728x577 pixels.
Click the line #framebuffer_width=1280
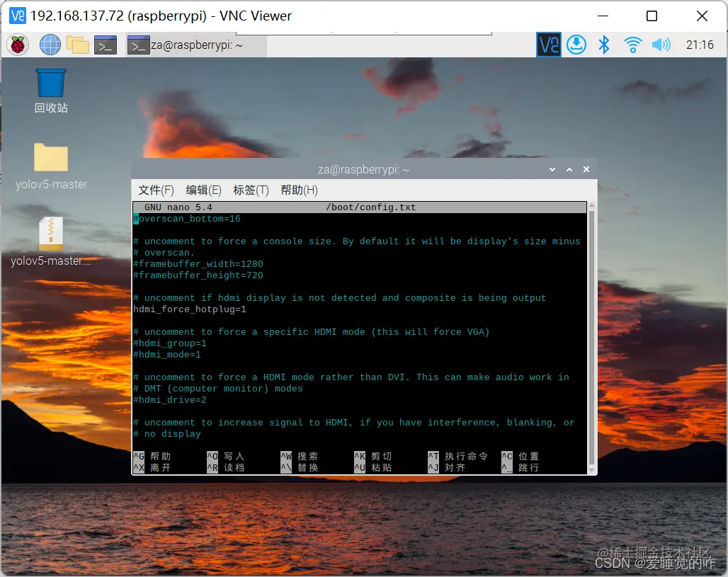pyautogui.click(x=198, y=263)
